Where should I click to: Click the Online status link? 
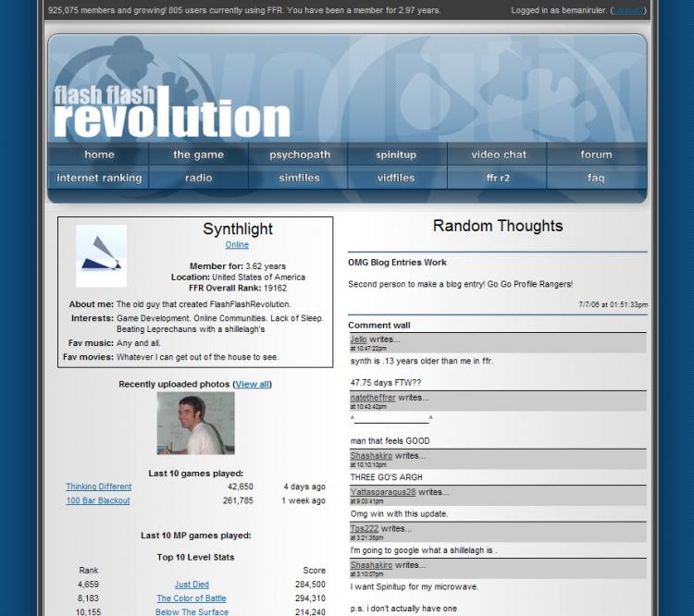237,245
